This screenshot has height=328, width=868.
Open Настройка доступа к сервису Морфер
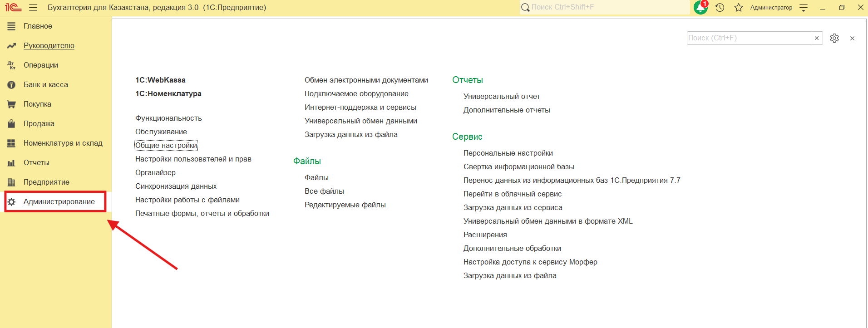click(530, 262)
